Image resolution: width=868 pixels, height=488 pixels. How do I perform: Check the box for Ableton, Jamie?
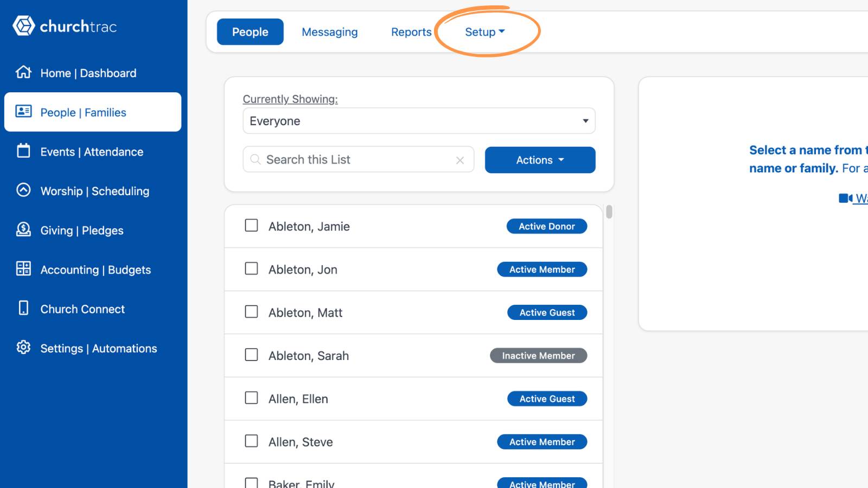pyautogui.click(x=251, y=225)
